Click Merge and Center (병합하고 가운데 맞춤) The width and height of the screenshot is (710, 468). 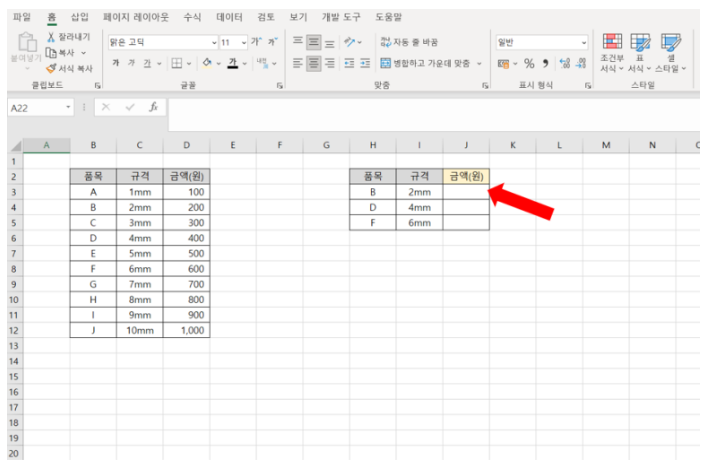pyautogui.click(x=425, y=63)
